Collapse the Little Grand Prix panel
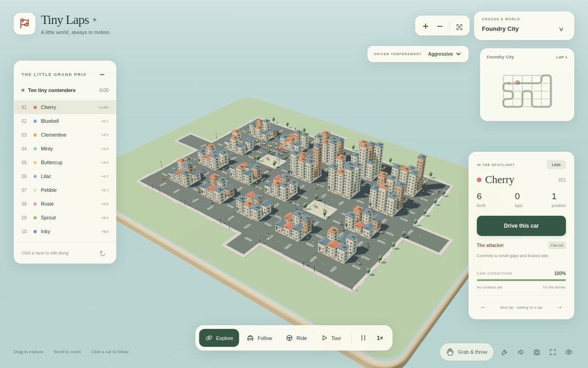 tap(102, 75)
